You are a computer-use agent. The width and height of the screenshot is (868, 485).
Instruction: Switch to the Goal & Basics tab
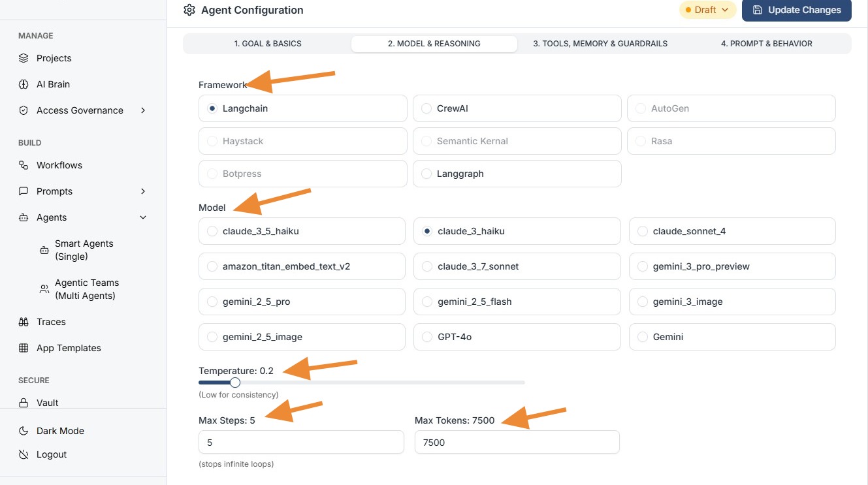point(268,44)
